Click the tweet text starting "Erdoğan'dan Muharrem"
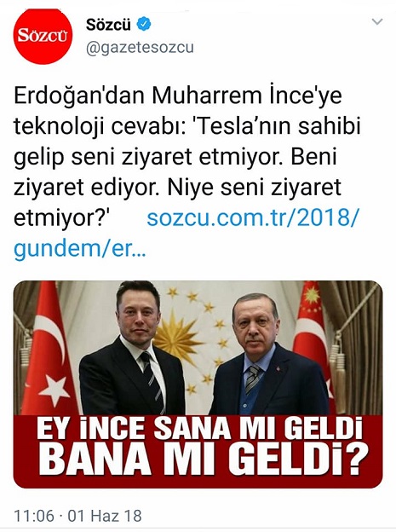This screenshot has height=532, width=396. [187, 157]
